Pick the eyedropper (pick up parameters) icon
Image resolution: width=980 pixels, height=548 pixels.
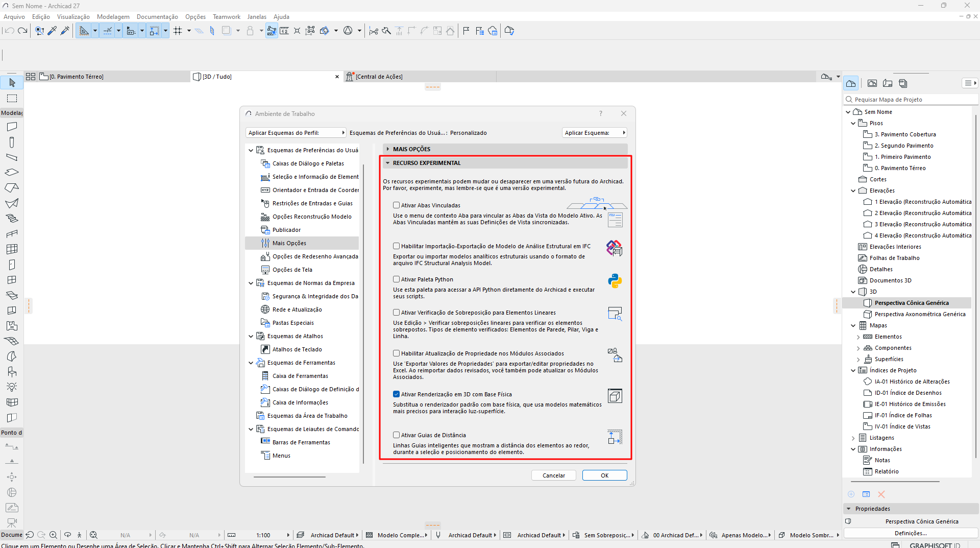[52, 31]
